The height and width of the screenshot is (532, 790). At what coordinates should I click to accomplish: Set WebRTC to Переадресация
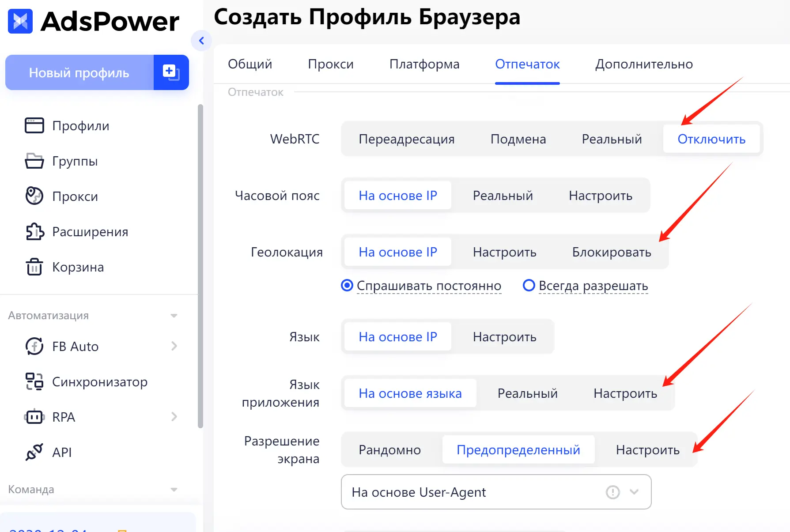(x=407, y=139)
